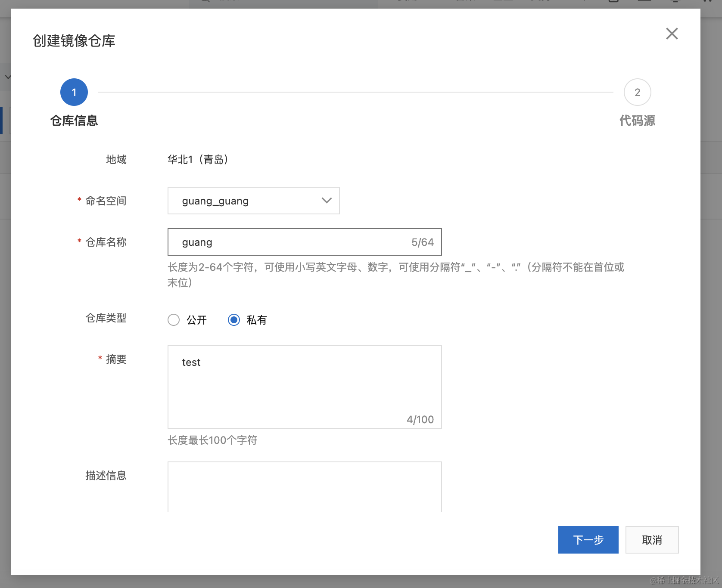
Task: Select the 仓库信息 step label
Action: (x=74, y=121)
